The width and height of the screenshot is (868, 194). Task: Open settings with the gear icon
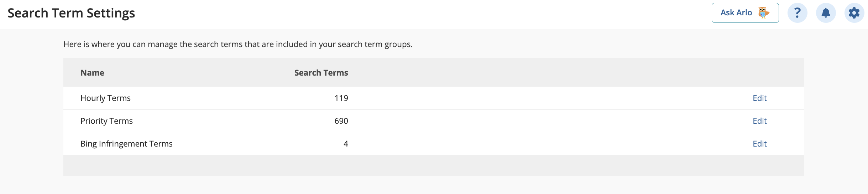(854, 13)
